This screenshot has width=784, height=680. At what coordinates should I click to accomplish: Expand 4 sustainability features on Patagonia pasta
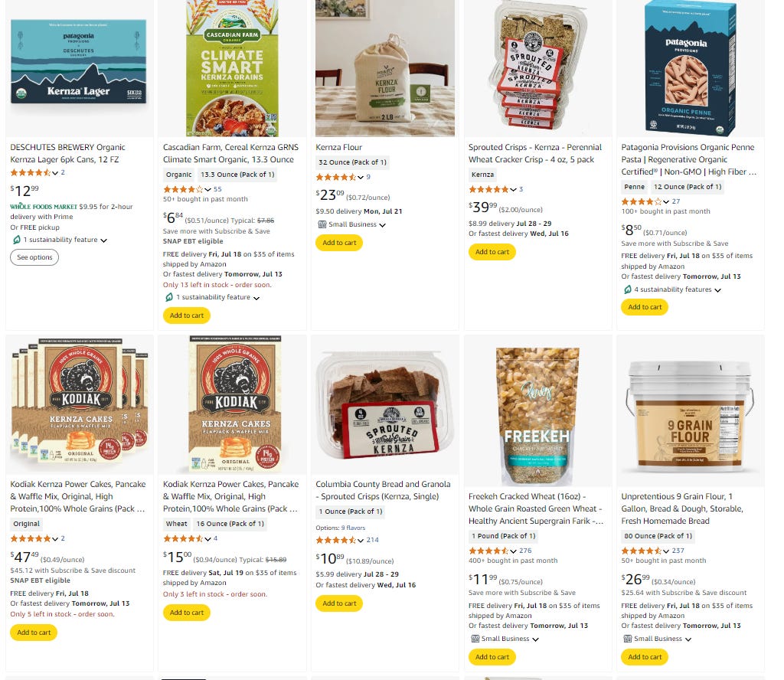tap(678, 289)
